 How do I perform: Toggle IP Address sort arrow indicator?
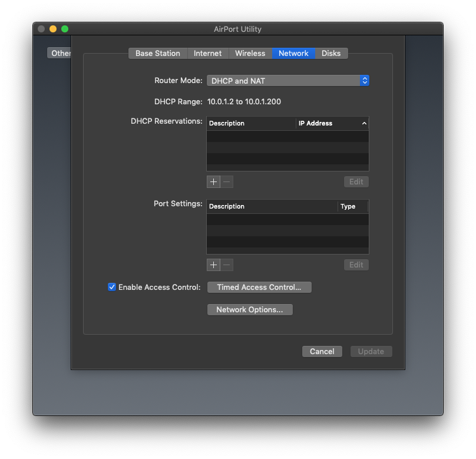364,123
